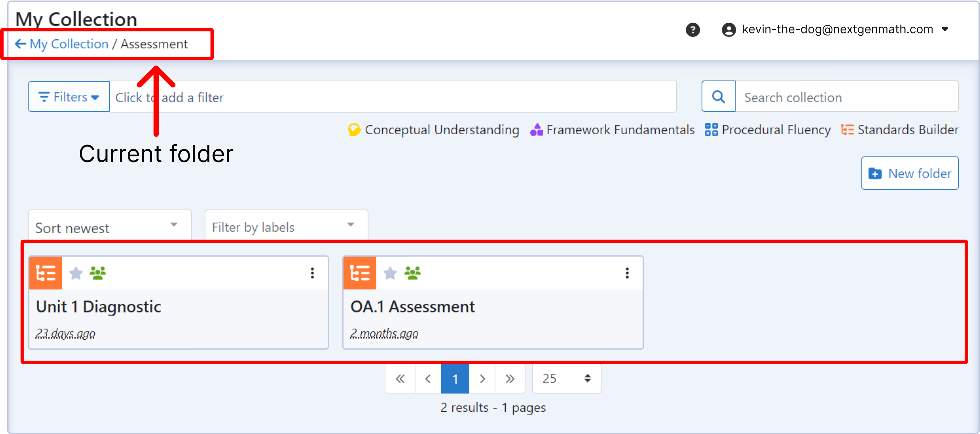This screenshot has height=434, width=980.
Task: Click the user account avatar icon
Action: [729, 30]
